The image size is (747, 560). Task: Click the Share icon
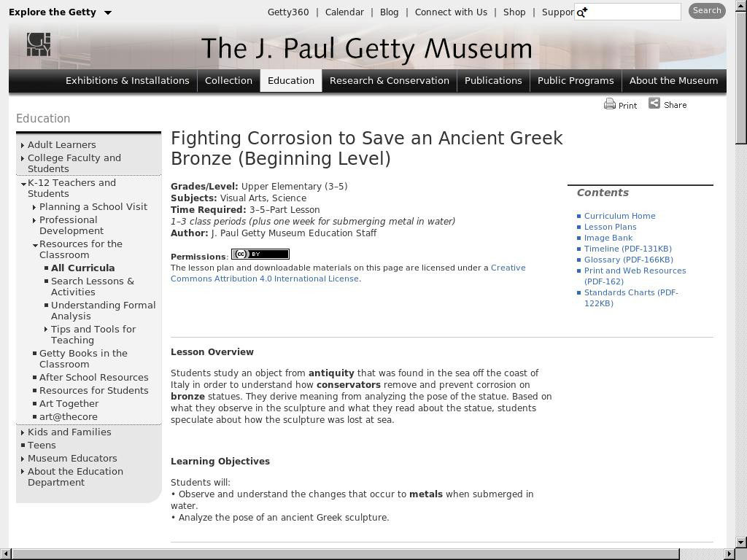point(654,104)
